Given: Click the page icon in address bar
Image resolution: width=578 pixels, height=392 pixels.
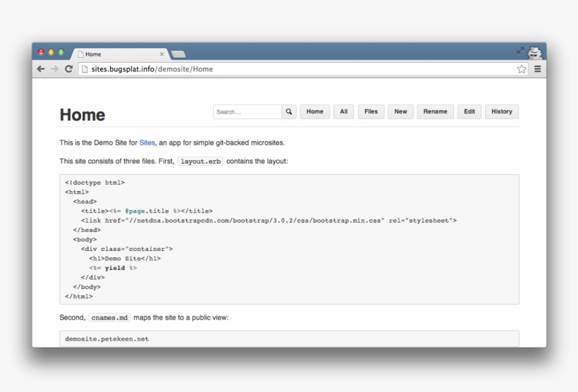Looking at the screenshot, I should click(x=85, y=69).
